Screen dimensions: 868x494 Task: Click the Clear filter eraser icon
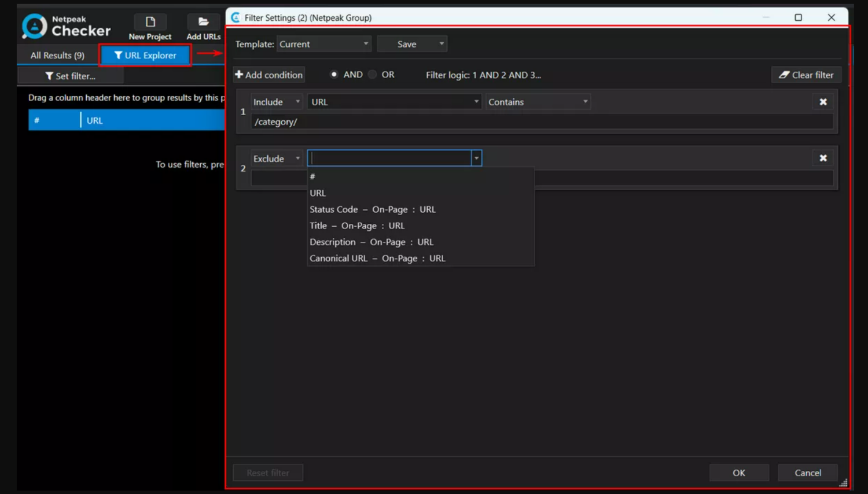click(x=784, y=75)
